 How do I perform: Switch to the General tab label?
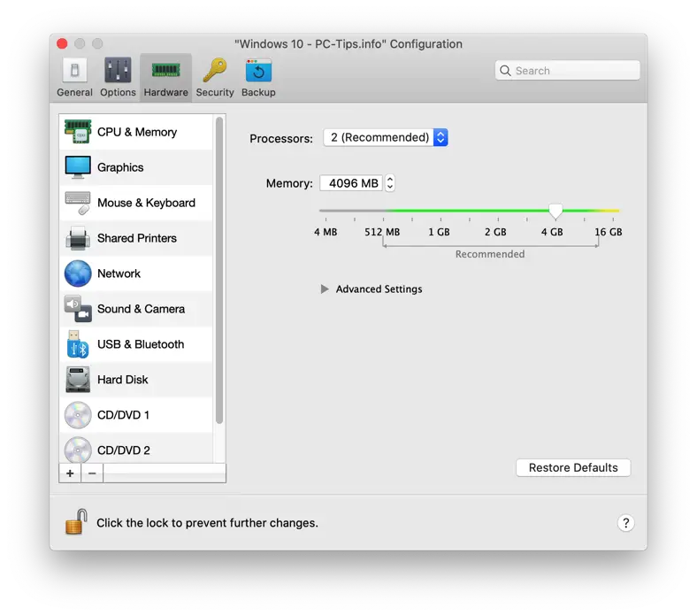point(74,92)
